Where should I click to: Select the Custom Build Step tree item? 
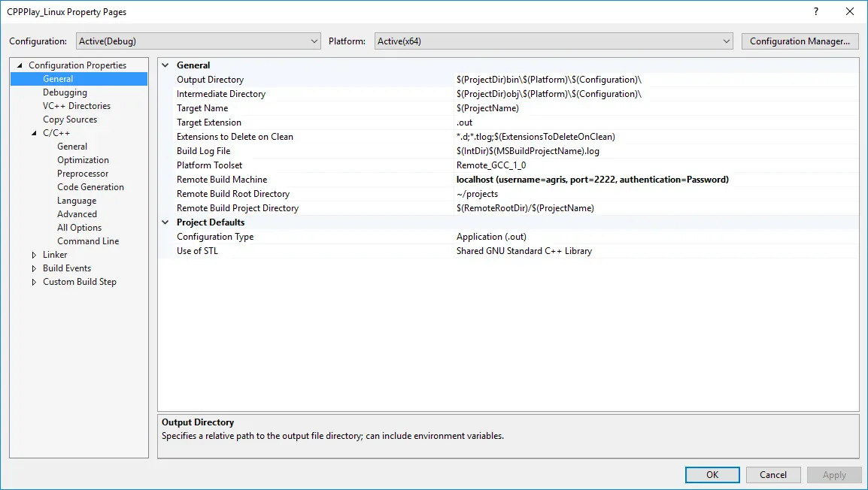tap(80, 282)
